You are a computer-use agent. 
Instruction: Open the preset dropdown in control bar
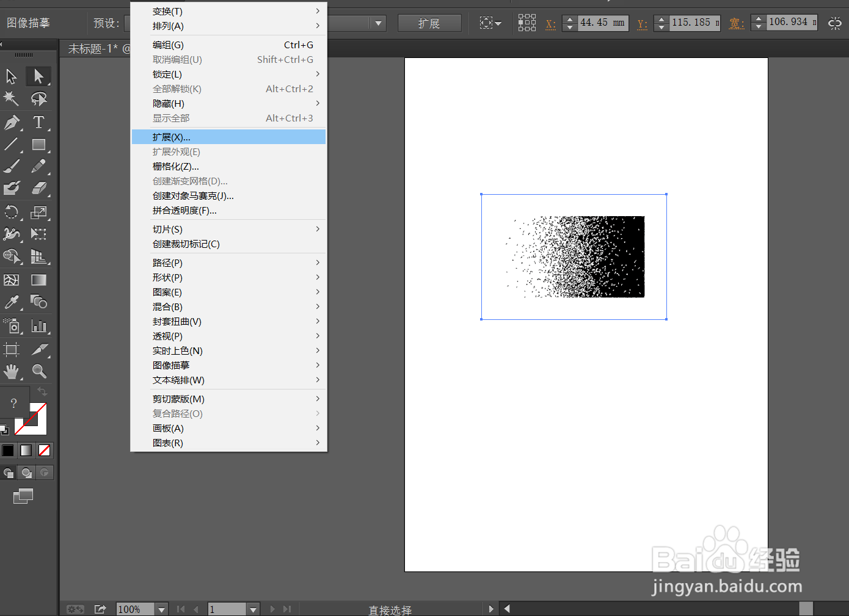click(379, 23)
